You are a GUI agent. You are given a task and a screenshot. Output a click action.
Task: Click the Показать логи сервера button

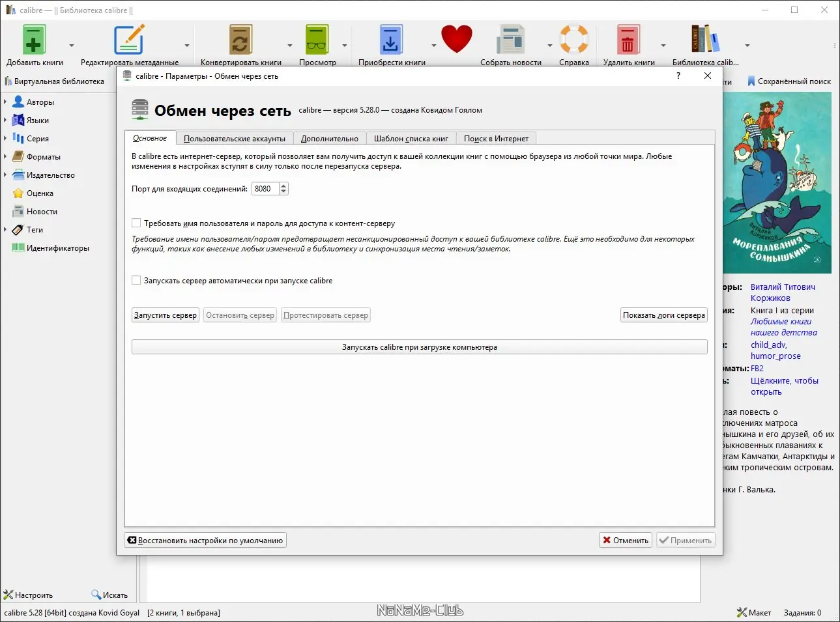click(664, 315)
